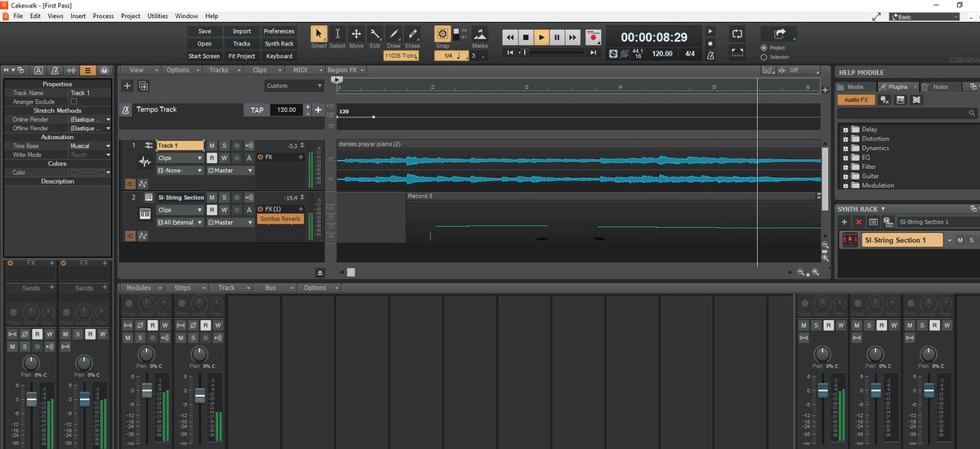This screenshot has height=449, width=980.
Task: Click Track 1 waveform audio icon
Action: click(x=146, y=162)
